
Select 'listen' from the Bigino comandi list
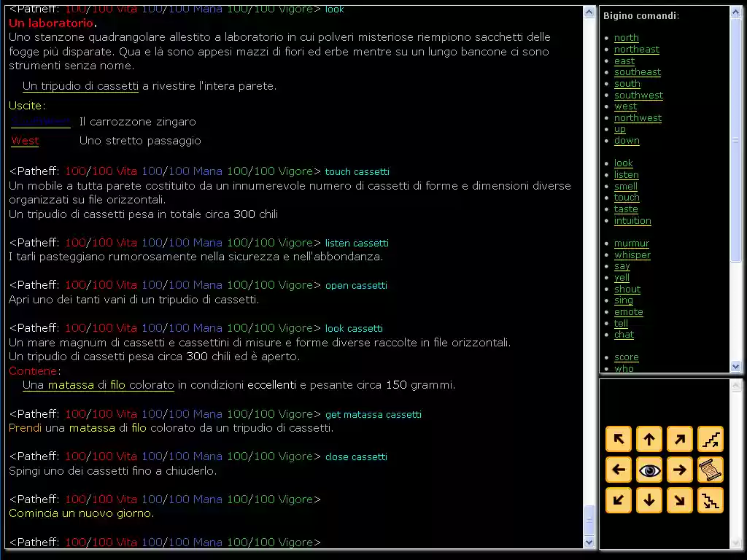626,174
